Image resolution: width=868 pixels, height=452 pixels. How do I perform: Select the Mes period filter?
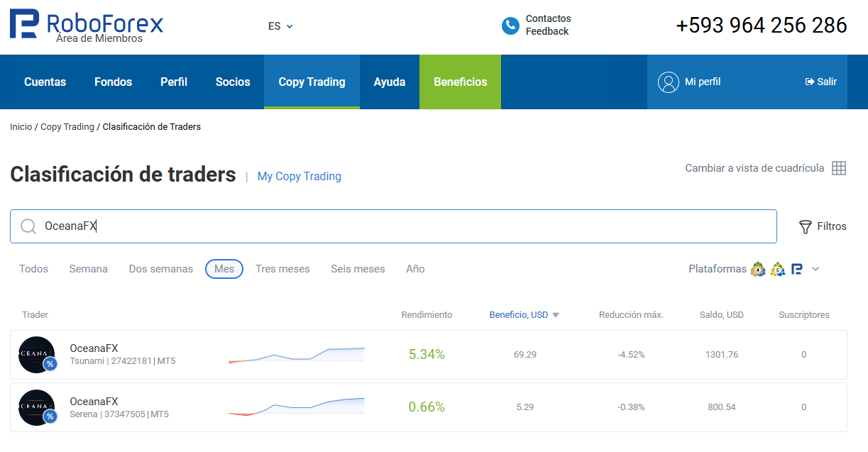coord(224,269)
